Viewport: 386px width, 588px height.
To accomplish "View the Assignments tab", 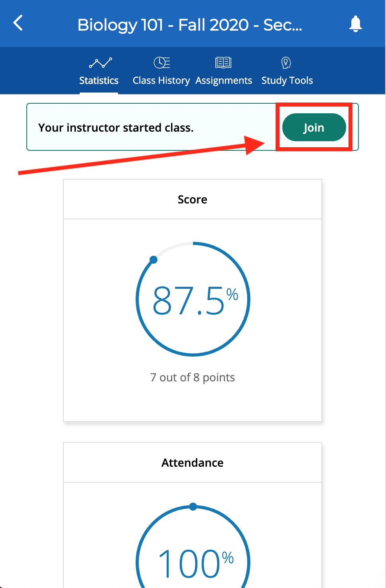I will click(x=223, y=71).
